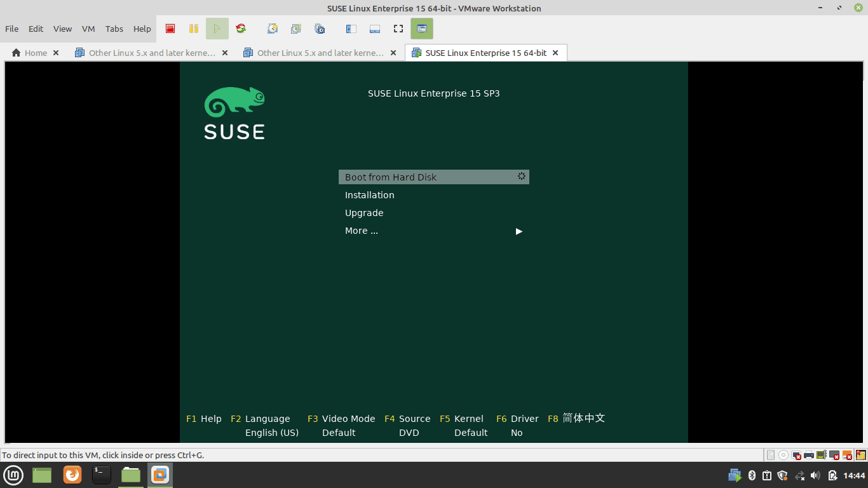Click the disconnected monitor device icon
This screenshot has width=868, height=488.
click(x=834, y=455)
